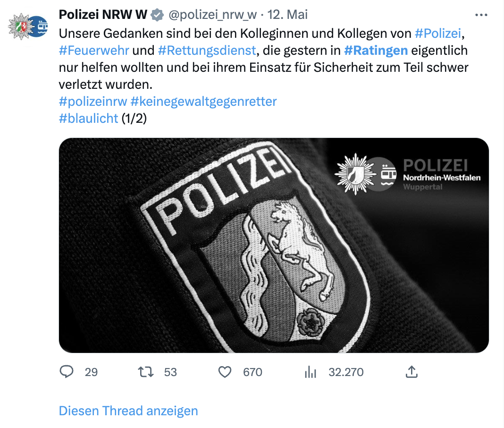Open the Polizei badge image
This screenshot has height=428, width=504.
click(x=273, y=245)
